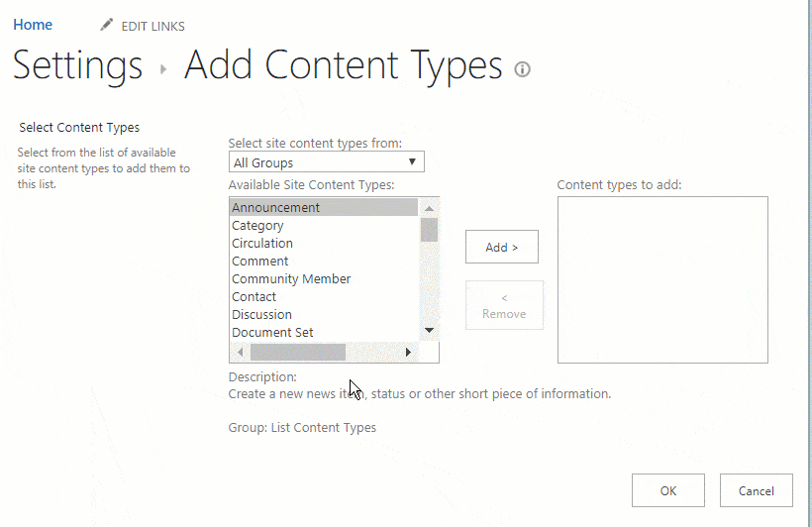Click the EDIT LINKS text
812x527 pixels.
coord(152,27)
